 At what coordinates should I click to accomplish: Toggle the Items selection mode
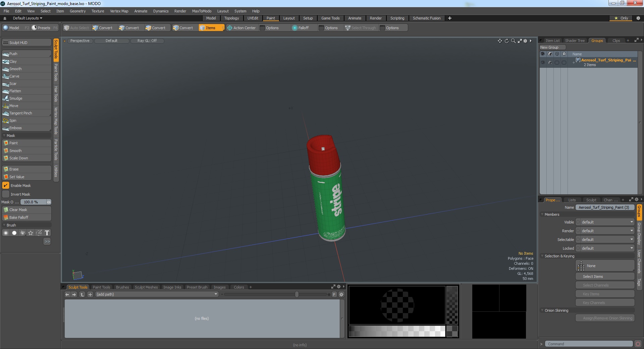211,28
